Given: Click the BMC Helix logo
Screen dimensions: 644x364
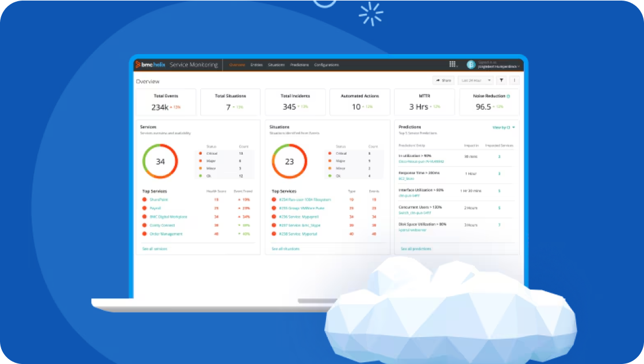Looking at the screenshot, I should pyautogui.click(x=150, y=64).
